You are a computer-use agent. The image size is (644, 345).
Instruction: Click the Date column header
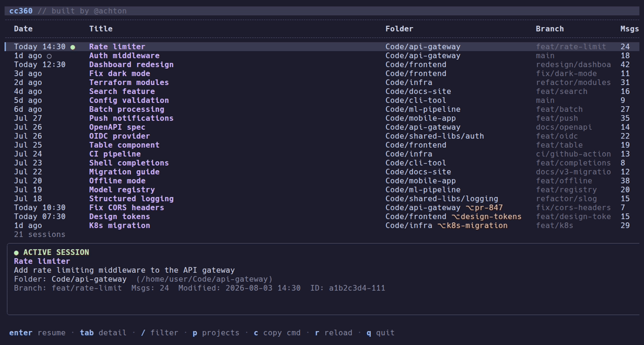click(x=23, y=29)
